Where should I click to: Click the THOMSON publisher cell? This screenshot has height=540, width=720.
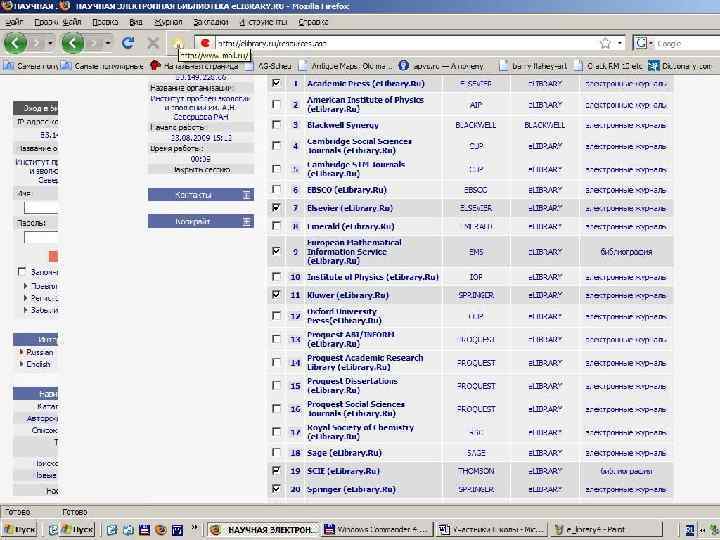(476, 471)
